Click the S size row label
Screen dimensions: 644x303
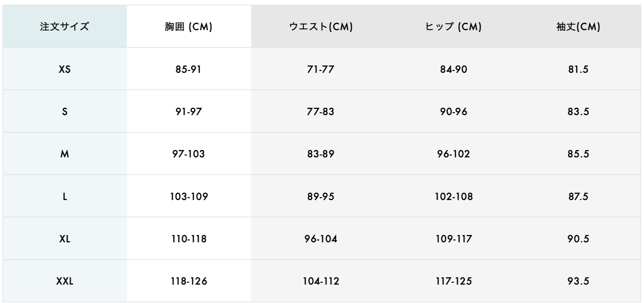[65, 111]
